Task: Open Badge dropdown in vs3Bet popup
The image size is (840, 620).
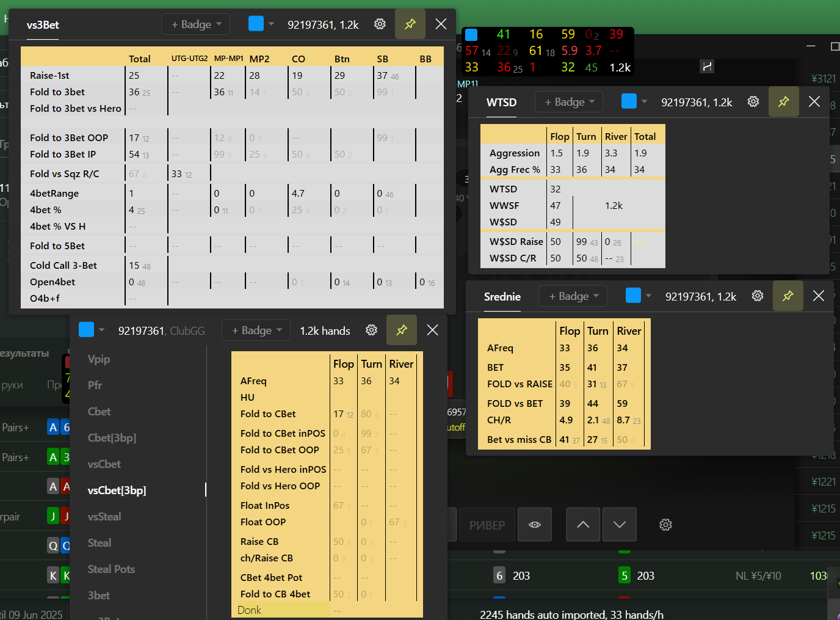Action: tap(195, 24)
